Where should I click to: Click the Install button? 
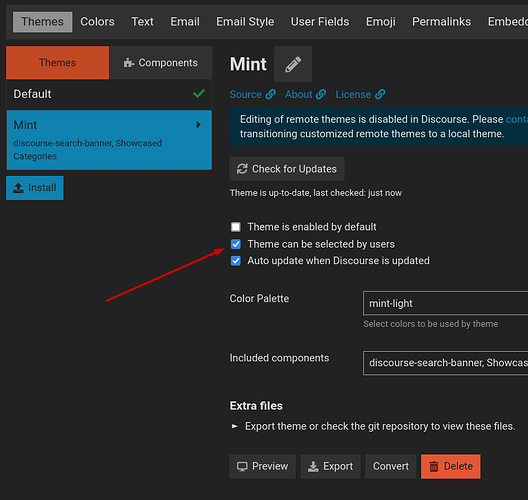click(x=35, y=188)
